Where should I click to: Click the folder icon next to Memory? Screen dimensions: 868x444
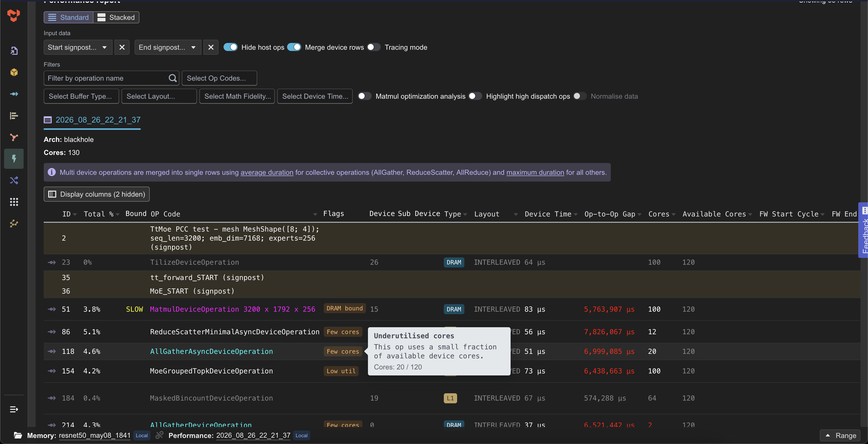(x=18, y=435)
